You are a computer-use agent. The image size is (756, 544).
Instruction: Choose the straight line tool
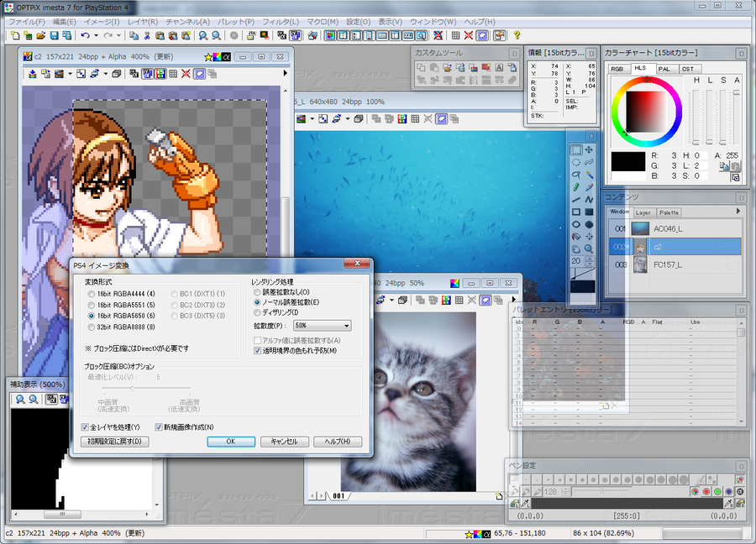(x=576, y=200)
